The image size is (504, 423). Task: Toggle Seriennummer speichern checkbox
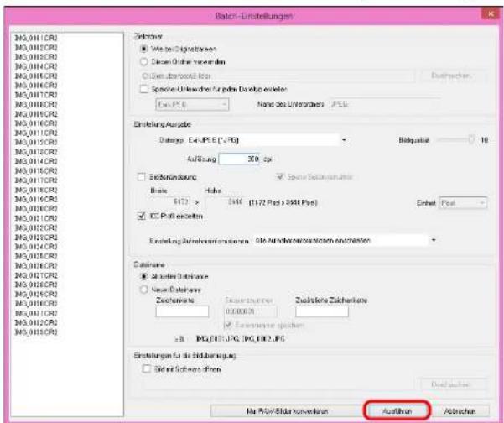(228, 325)
